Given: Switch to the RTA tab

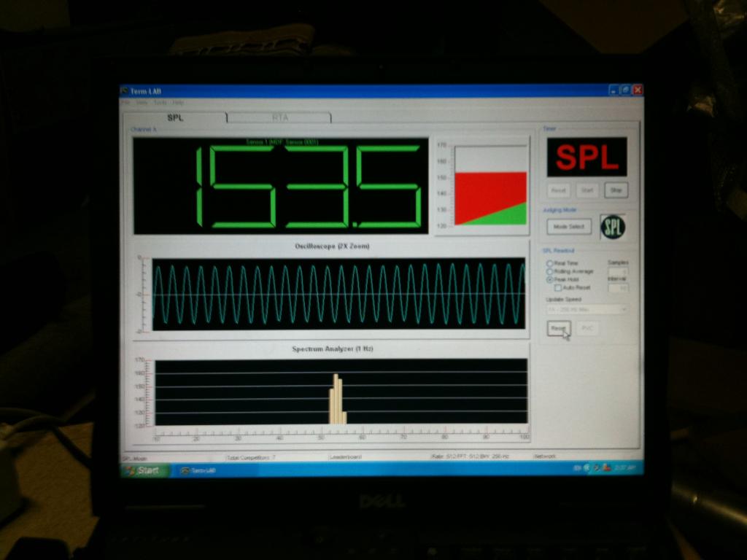Looking at the screenshot, I should point(279,117).
